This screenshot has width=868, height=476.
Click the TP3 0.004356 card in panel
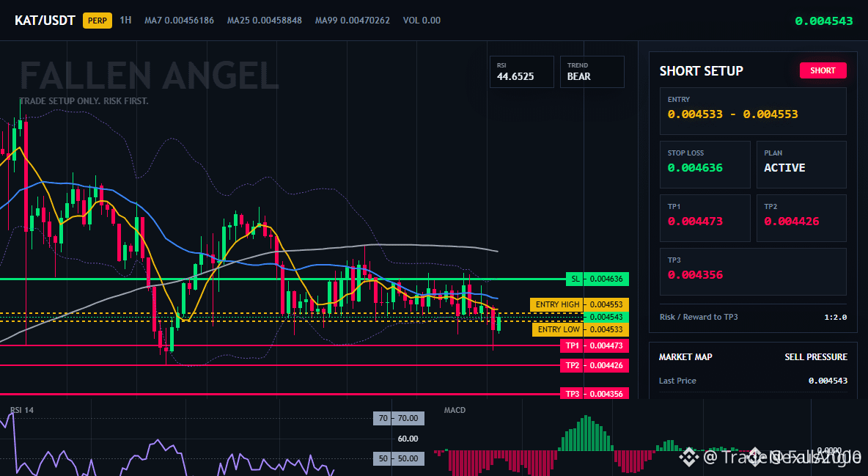click(753, 271)
